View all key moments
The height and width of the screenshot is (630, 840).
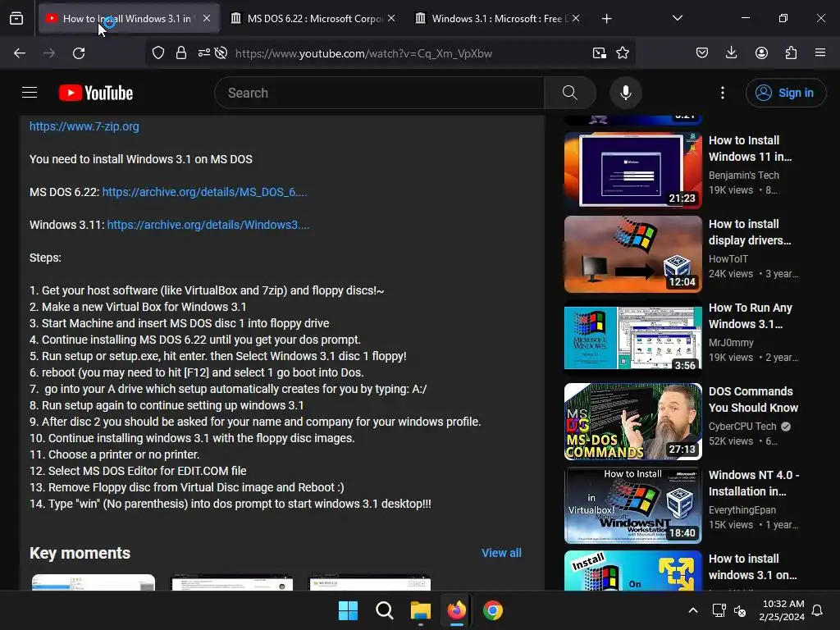click(501, 553)
